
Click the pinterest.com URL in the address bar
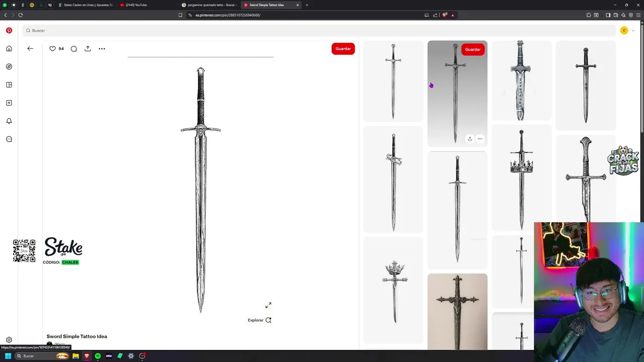tap(228, 15)
